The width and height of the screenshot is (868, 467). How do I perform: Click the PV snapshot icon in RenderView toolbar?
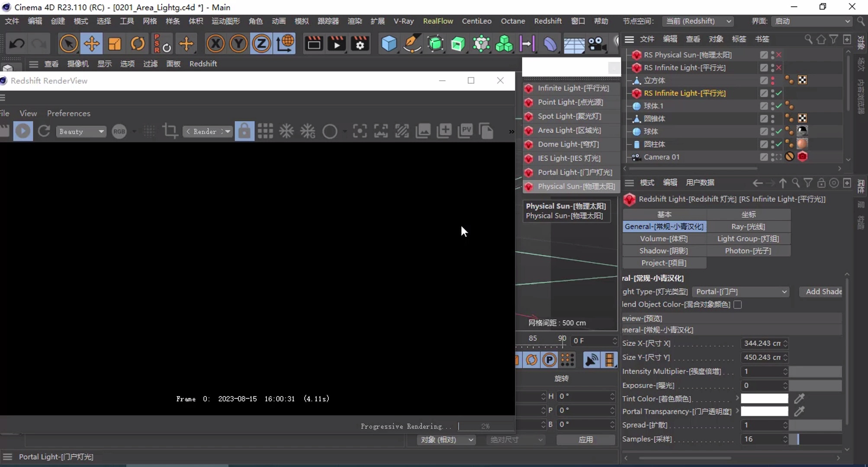click(x=466, y=131)
